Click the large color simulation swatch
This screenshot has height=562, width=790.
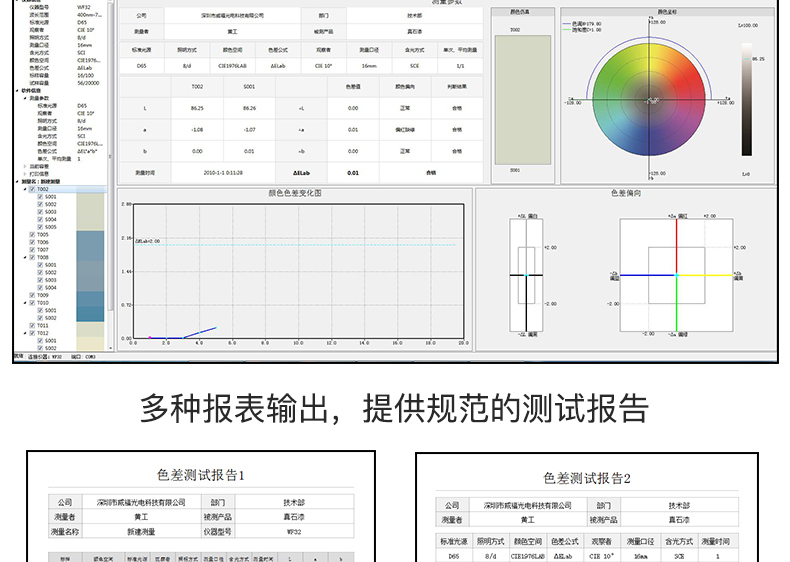522,100
